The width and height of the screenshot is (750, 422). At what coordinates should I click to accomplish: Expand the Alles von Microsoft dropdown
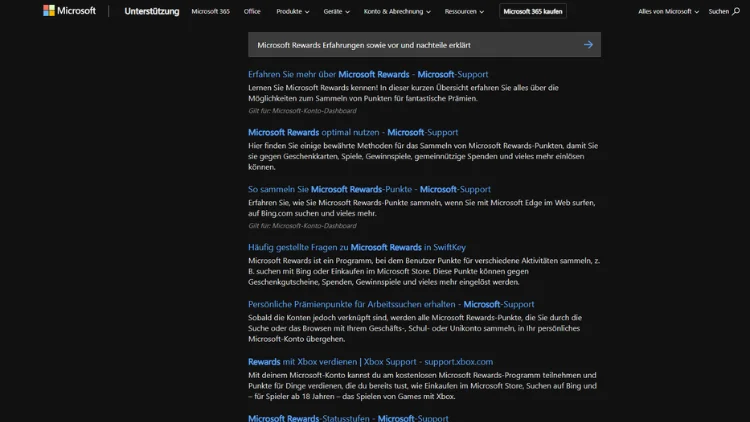(x=668, y=11)
